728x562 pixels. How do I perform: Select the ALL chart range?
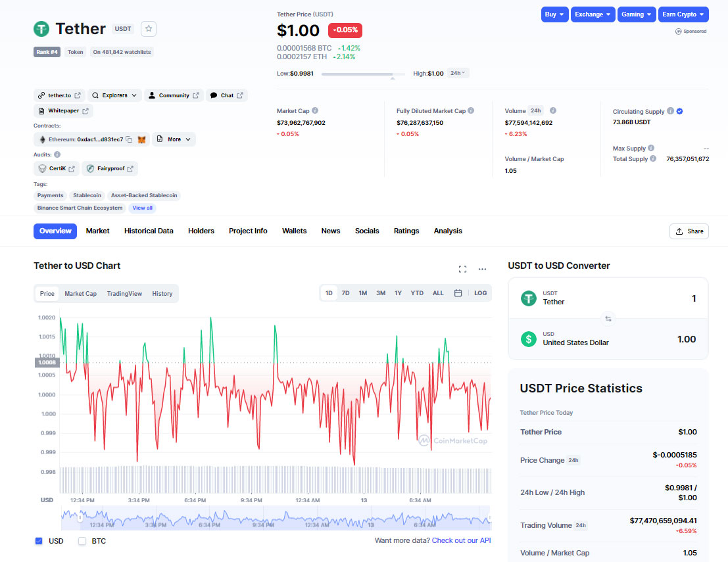pos(438,293)
